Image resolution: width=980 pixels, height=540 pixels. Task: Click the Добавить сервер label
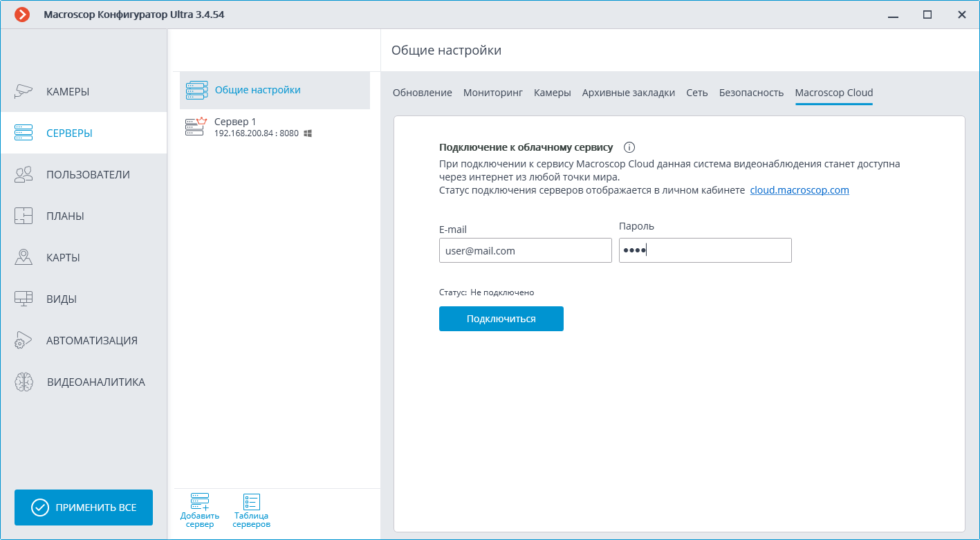200,520
